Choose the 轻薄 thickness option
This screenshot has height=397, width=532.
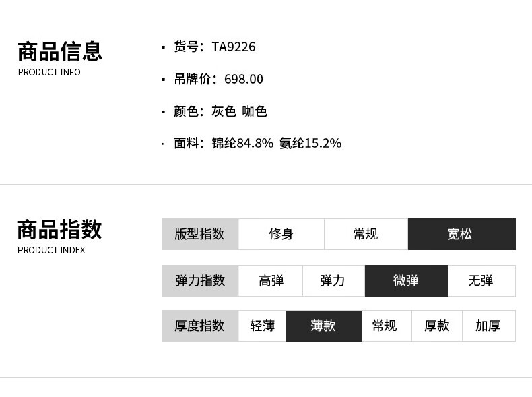262,326
